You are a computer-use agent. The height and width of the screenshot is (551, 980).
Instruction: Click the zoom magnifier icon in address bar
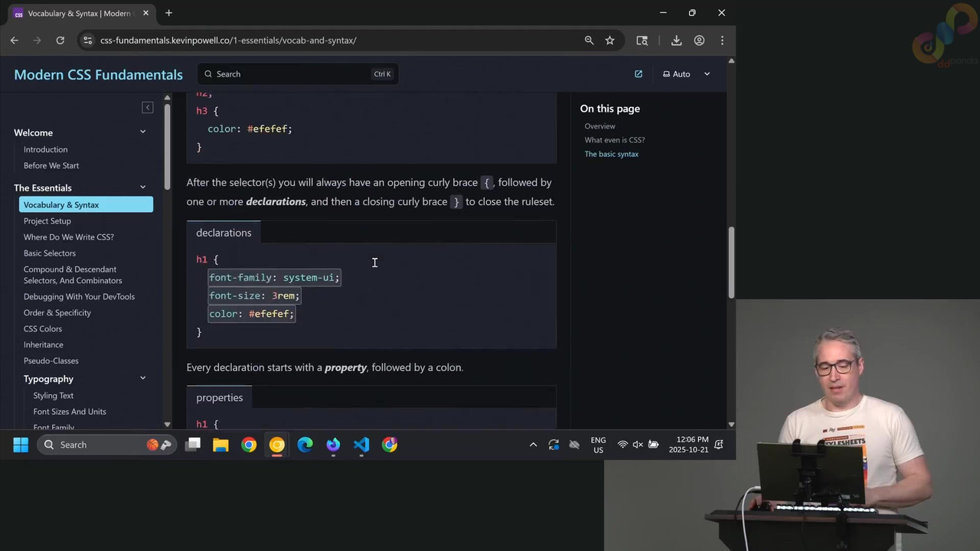tap(589, 41)
